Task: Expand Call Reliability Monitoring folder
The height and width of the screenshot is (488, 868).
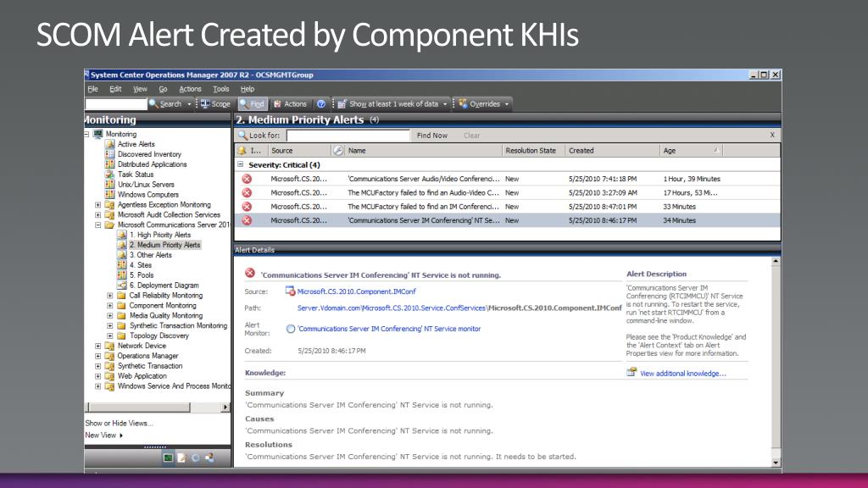Action: 109,296
